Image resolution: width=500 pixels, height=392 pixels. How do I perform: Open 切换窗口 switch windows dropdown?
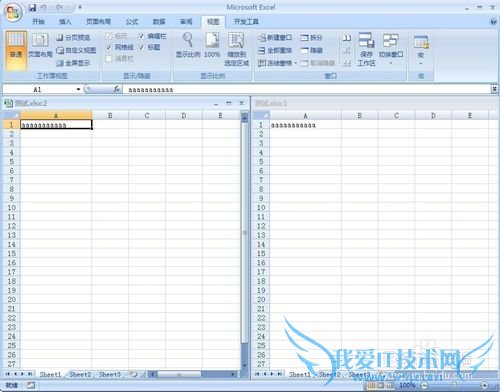click(391, 49)
